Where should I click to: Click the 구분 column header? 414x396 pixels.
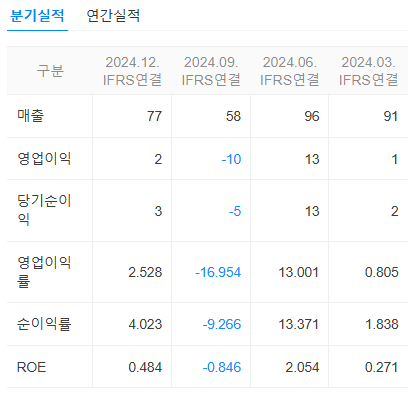tap(50, 71)
